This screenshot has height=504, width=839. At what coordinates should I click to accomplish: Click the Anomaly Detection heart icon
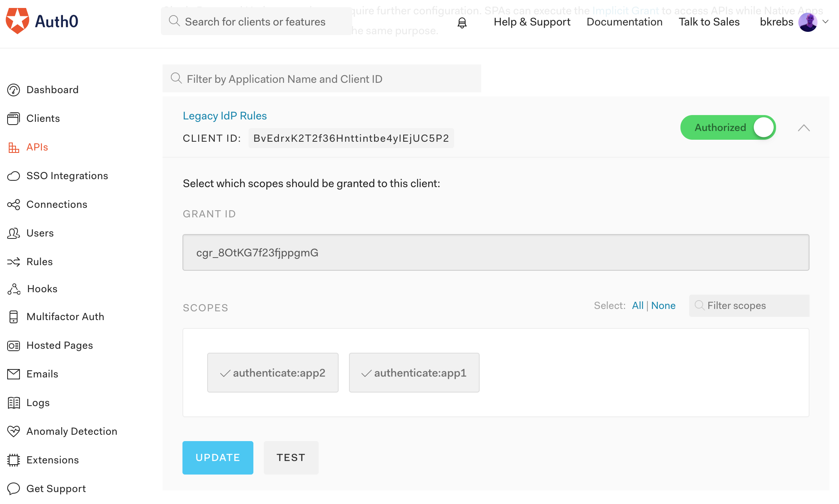click(x=14, y=432)
